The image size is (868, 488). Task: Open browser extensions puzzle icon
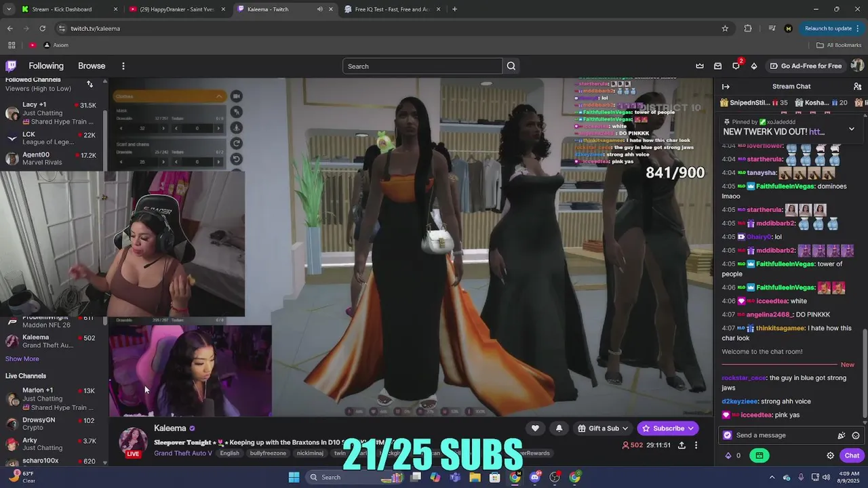point(748,28)
